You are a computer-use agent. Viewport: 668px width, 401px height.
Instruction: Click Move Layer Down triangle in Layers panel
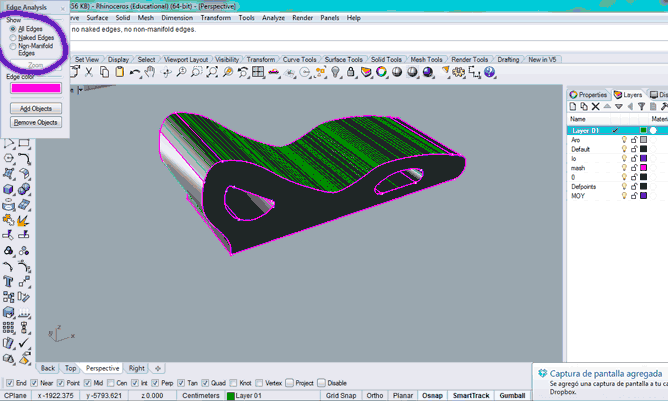point(619,107)
